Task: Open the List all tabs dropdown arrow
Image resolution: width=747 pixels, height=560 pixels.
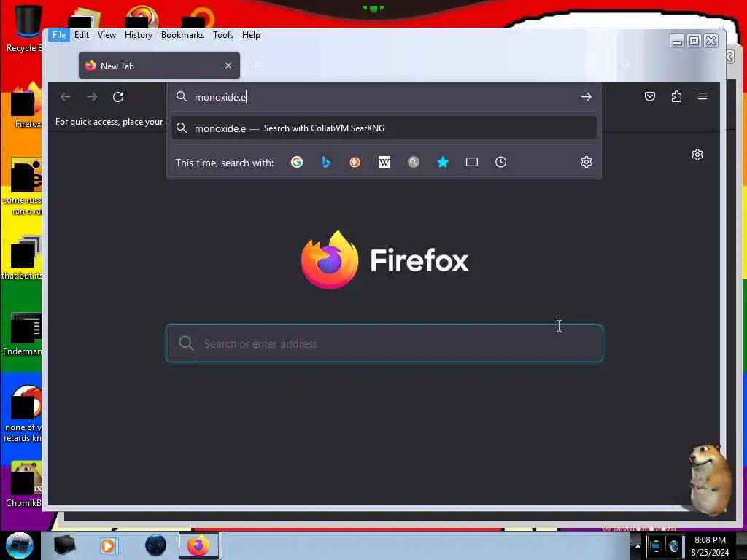Action: click(x=626, y=66)
